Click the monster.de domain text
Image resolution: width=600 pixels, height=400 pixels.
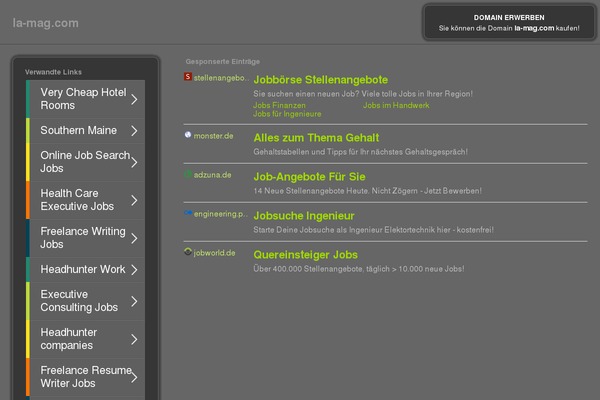[x=213, y=136]
